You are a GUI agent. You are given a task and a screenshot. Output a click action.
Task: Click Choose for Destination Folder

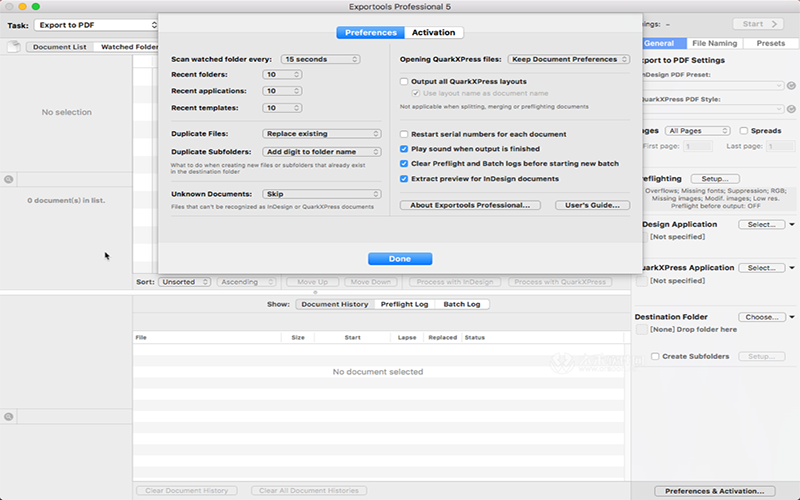point(761,317)
